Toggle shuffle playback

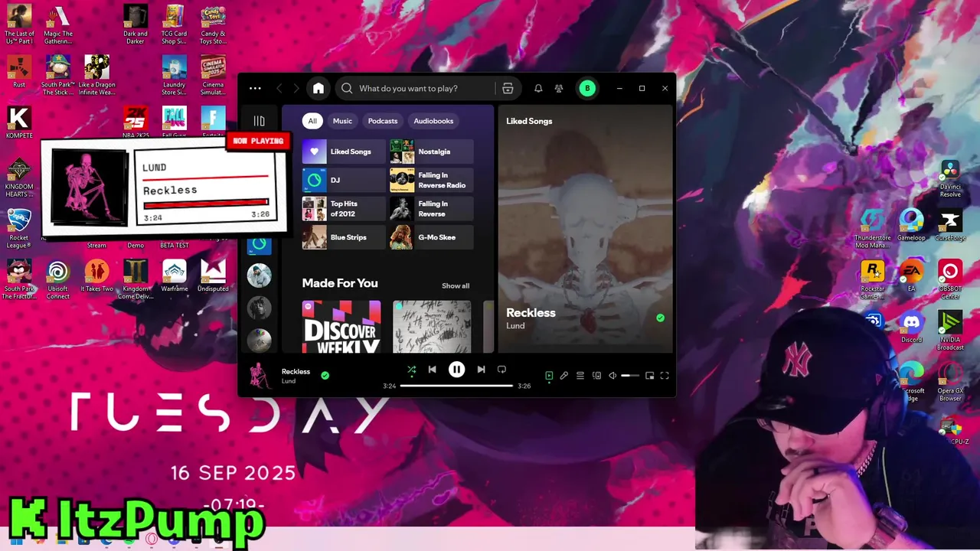tap(411, 370)
